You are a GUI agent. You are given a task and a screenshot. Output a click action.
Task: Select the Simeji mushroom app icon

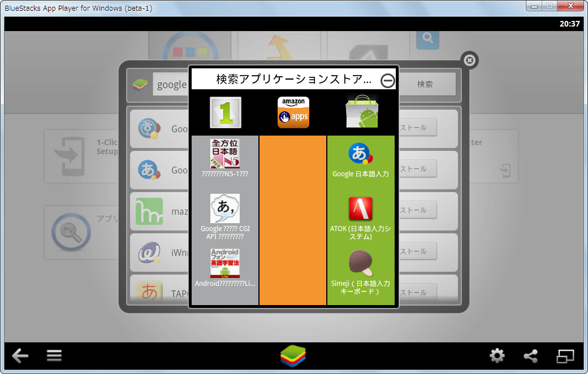(361, 263)
